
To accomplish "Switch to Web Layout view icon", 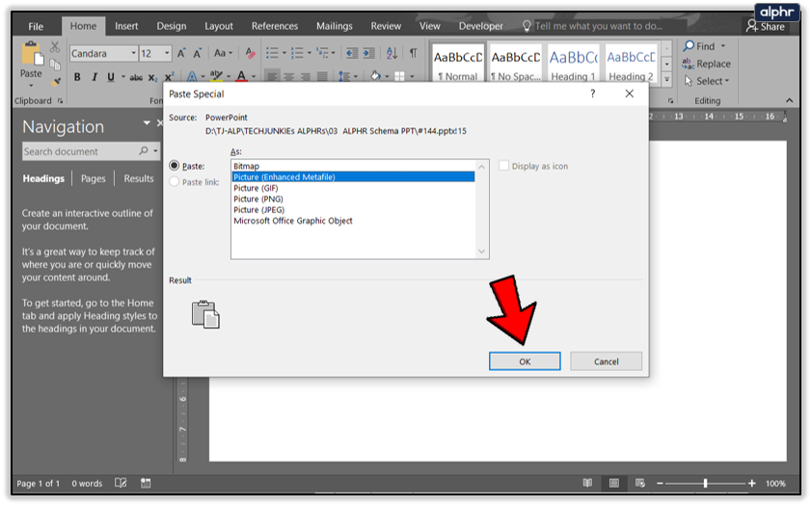I will (640, 483).
